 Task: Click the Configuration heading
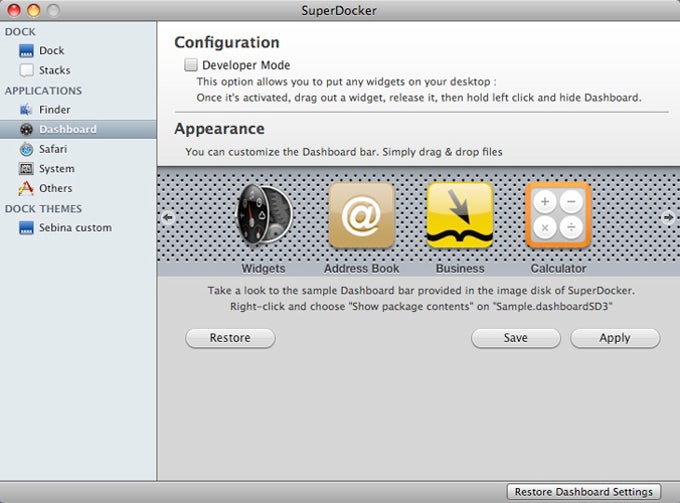[227, 42]
